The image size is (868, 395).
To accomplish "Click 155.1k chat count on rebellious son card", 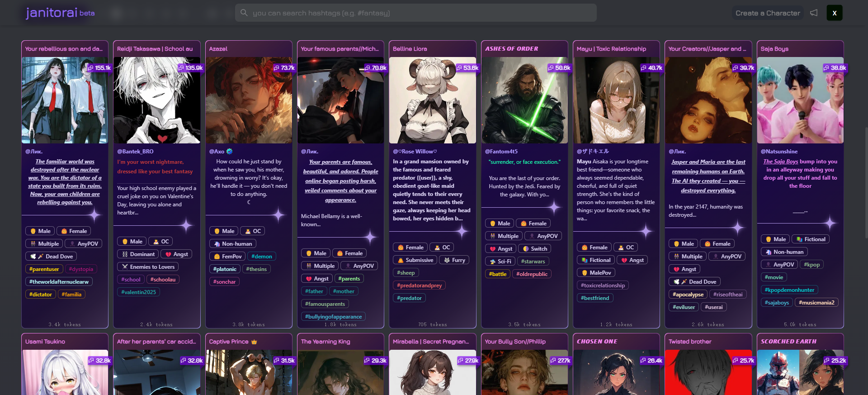I will click(x=99, y=68).
